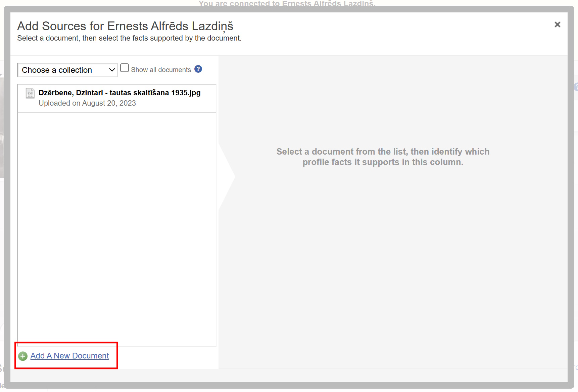Click the 'Select a document from the list' placeholder
Screen dimensions: 578x392
pyautogui.click(x=383, y=152)
